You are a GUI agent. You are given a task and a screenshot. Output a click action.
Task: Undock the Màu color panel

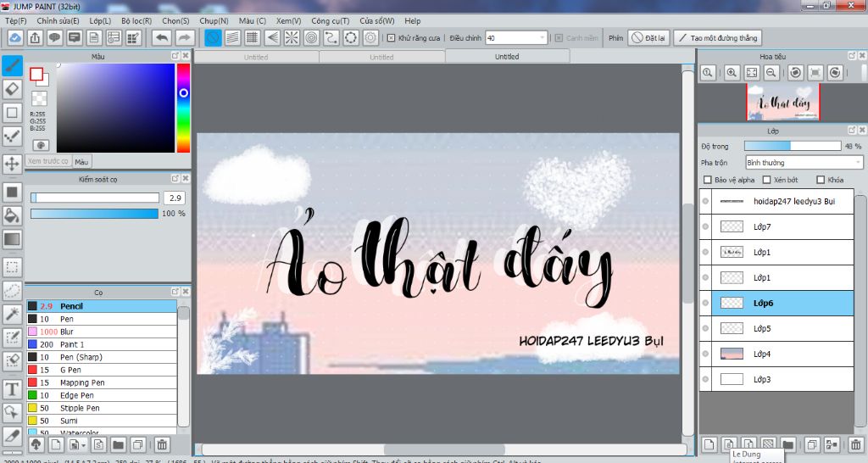(175, 56)
